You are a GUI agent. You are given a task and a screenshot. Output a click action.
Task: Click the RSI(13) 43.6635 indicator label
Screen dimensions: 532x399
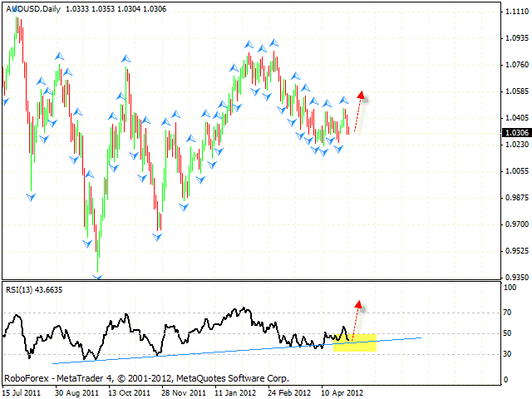(35, 289)
